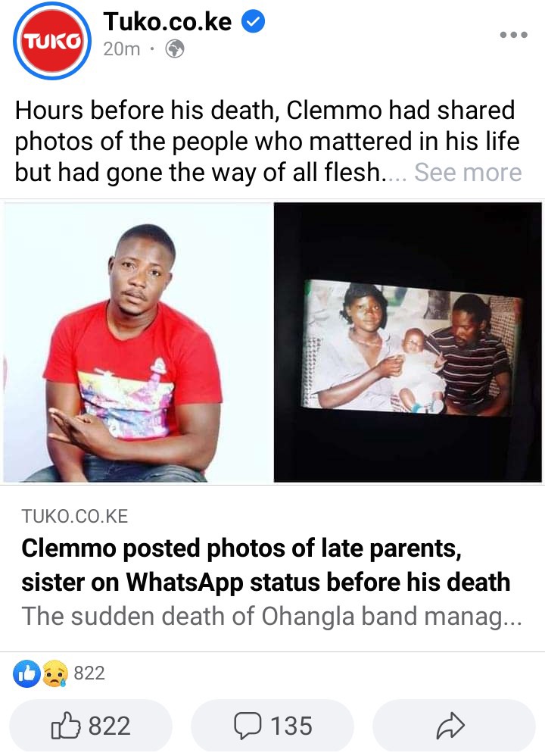Open the Tuko profile picture logo
The height and width of the screenshot is (756, 545).
(x=51, y=40)
